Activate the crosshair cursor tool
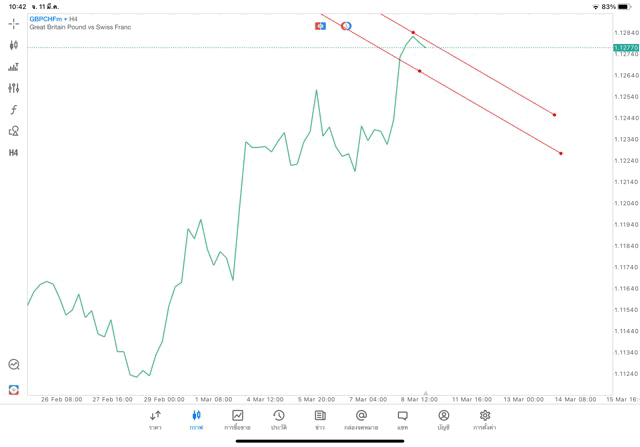The width and height of the screenshot is (640, 447). [x=14, y=23]
